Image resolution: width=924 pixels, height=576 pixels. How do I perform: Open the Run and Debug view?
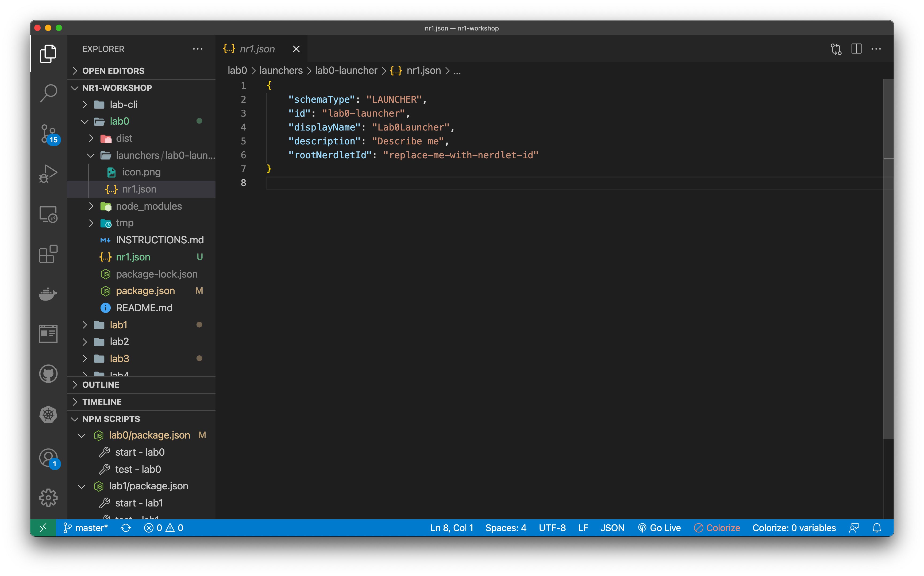[x=48, y=174]
